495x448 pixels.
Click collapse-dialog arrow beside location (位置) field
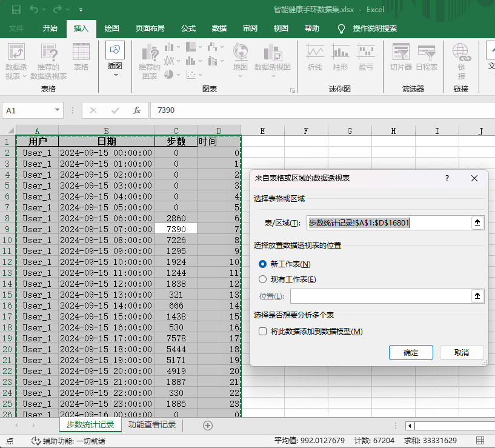pos(477,296)
